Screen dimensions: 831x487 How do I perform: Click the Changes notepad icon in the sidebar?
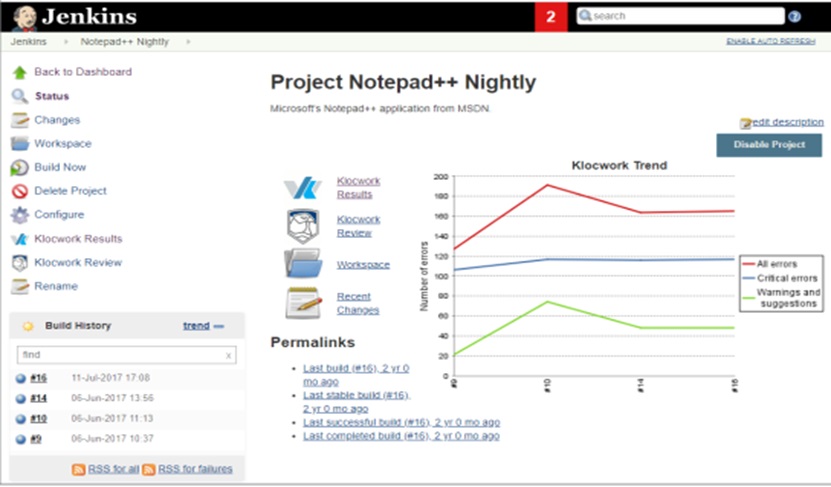(20, 120)
